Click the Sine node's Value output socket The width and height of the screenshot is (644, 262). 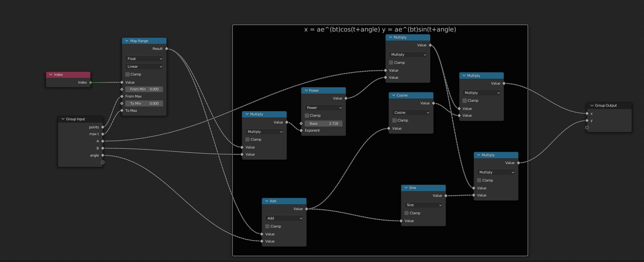pyautogui.click(x=446, y=196)
